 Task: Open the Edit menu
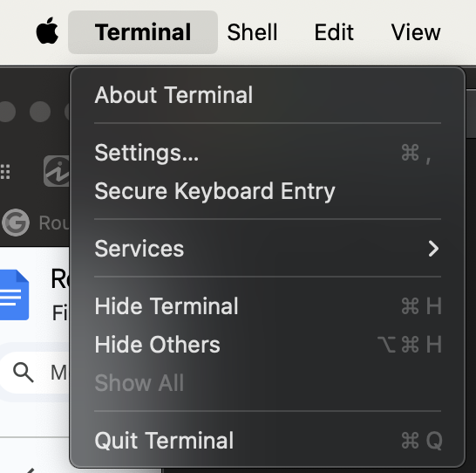(334, 32)
